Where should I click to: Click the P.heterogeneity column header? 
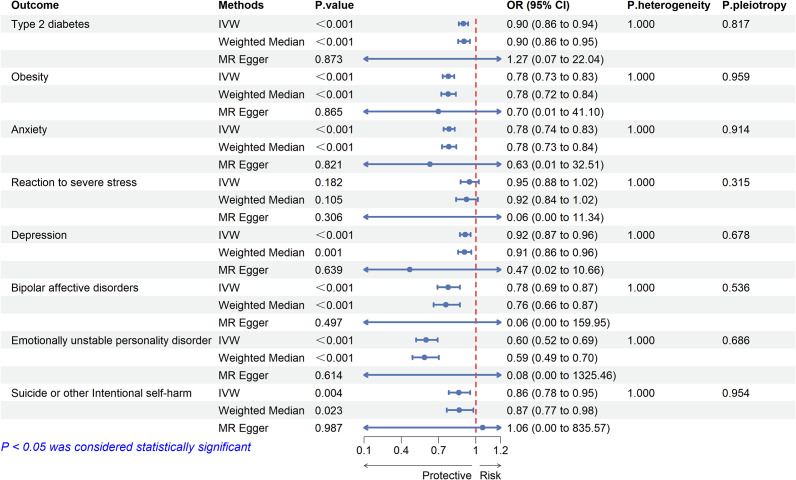[x=669, y=6]
